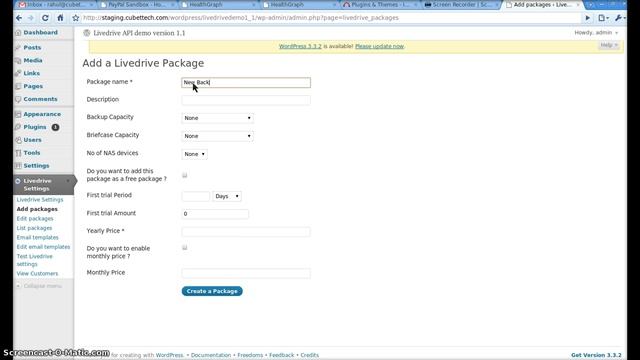Open the footer Freedoms link
Image resolution: width=640 pixels, height=360 pixels.
250,355
